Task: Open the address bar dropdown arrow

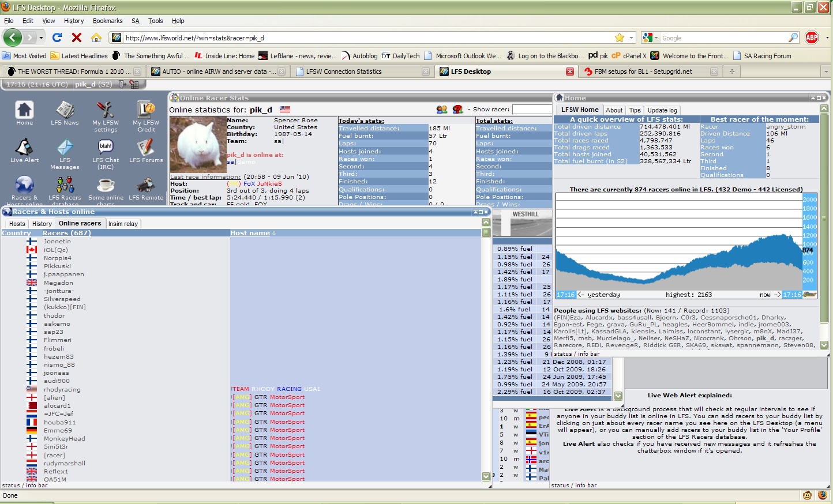Action: (x=631, y=37)
